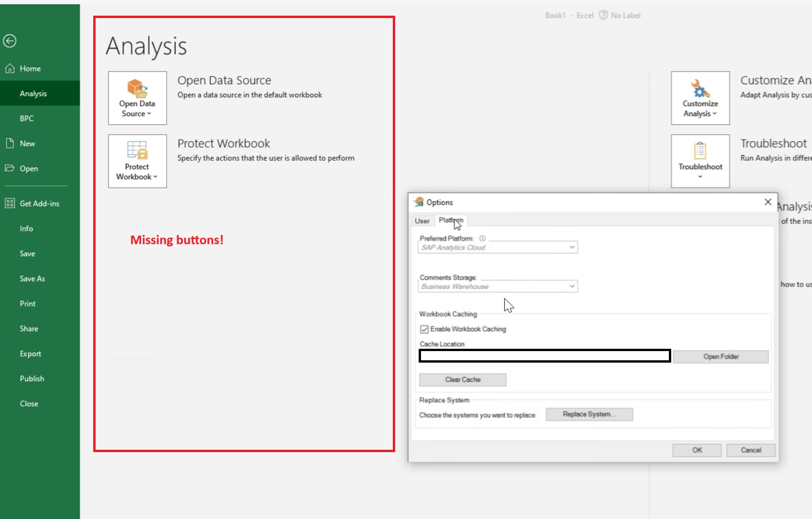The image size is (812, 519).
Task: Click Save in the sidebar
Action: point(40,253)
